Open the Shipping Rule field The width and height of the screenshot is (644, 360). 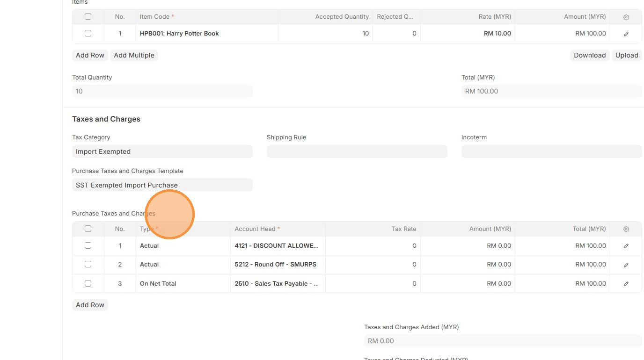(357, 151)
